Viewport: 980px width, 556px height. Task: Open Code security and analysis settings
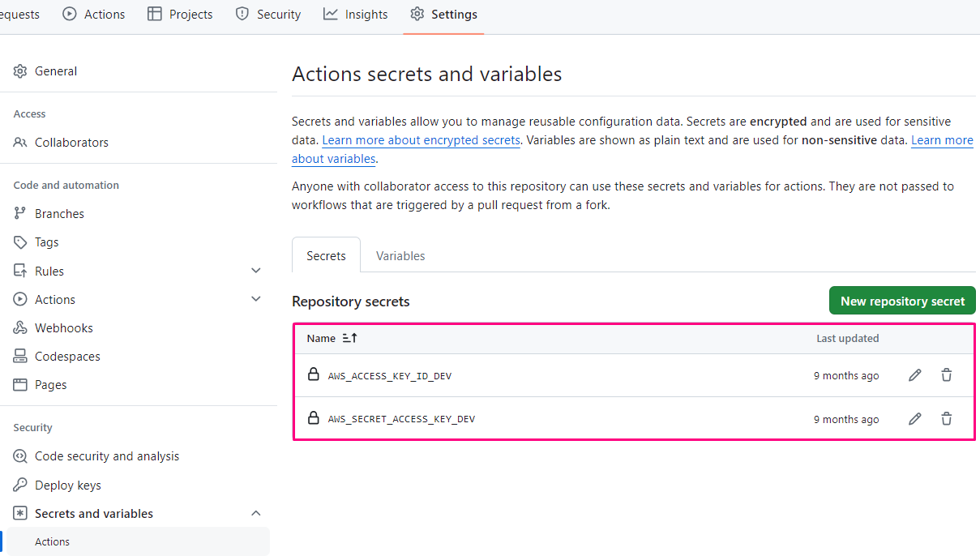[x=106, y=456]
